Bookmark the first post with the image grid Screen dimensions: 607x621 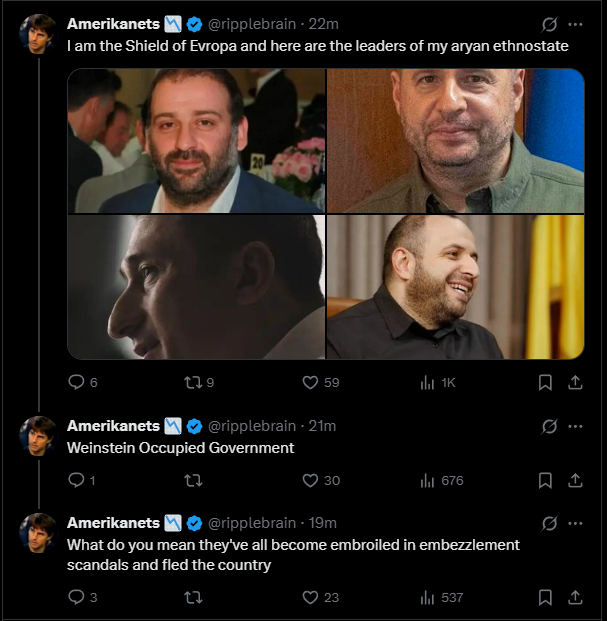[545, 383]
